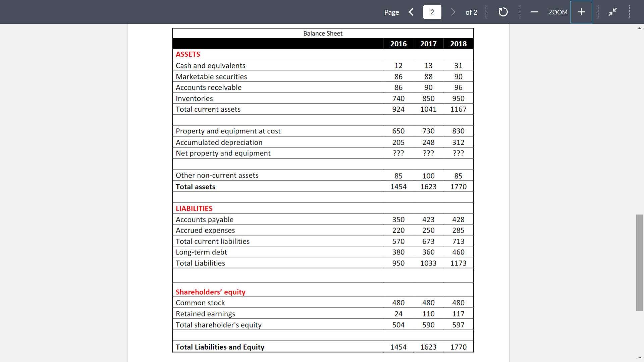Exit fullscreen with collapse arrows icon
Viewport: 644px width, 362px height.
[612, 12]
